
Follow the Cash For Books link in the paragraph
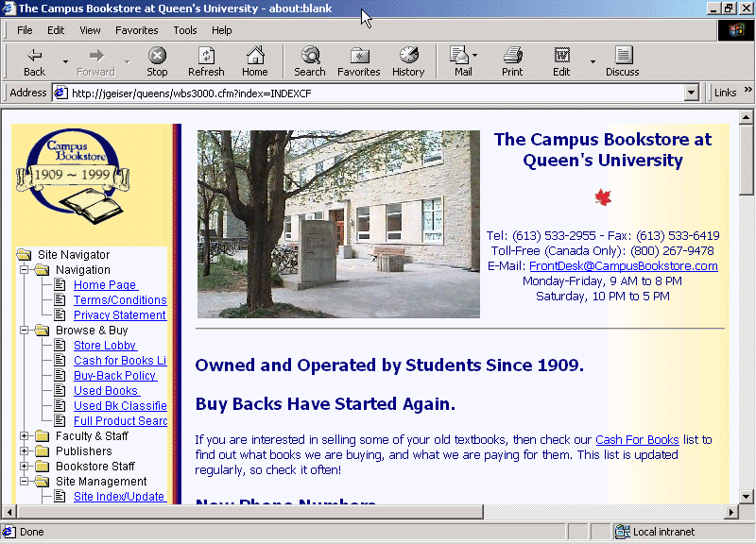click(x=637, y=439)
